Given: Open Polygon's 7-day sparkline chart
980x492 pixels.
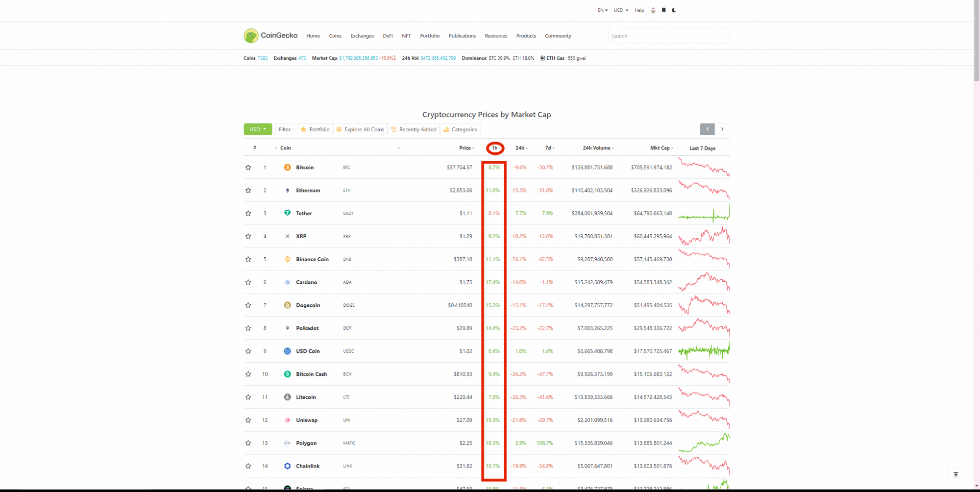Looking at the screenshot, I should click(x=704, y=443).
